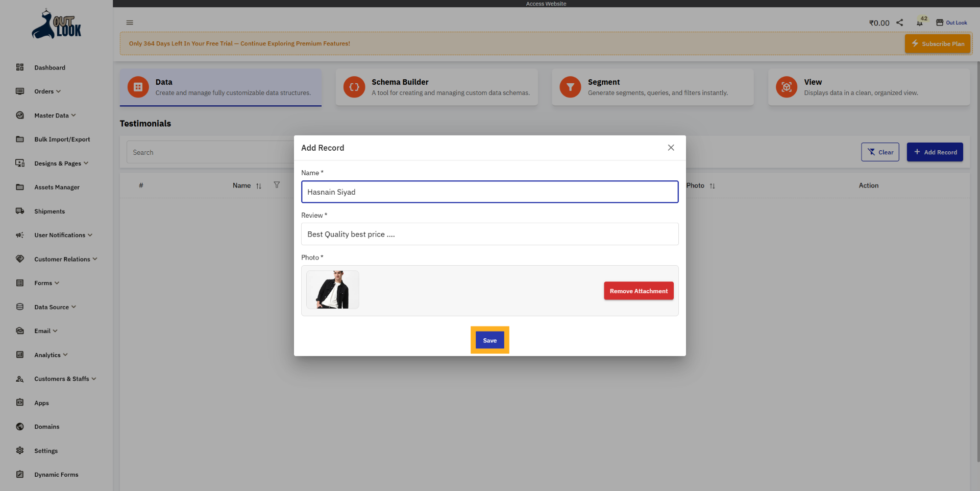This screenshot has height=491, width=980.
Task: Click the Name column filter icon
Action: (277, 185)
